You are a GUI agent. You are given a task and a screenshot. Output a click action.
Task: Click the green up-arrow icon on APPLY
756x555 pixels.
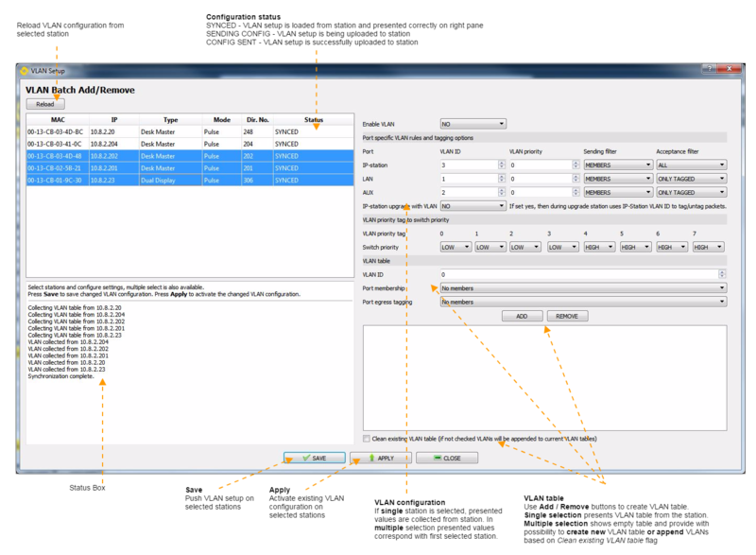(x=369, y=457)
